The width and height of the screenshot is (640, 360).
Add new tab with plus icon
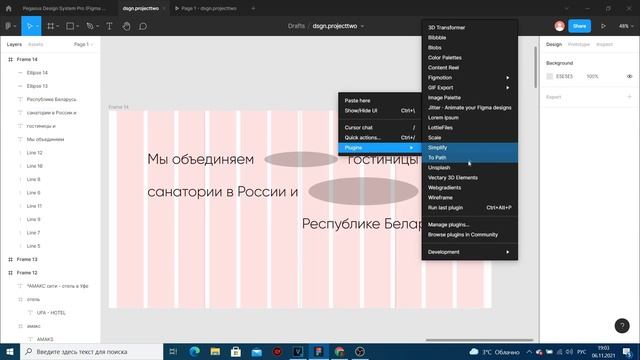click(253, 8)
